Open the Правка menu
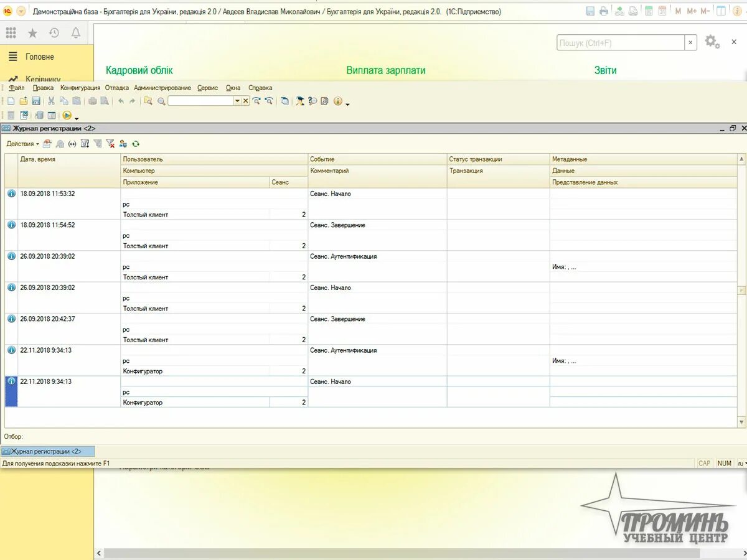The height and width of the screenshot is (560, 747). 43,88
